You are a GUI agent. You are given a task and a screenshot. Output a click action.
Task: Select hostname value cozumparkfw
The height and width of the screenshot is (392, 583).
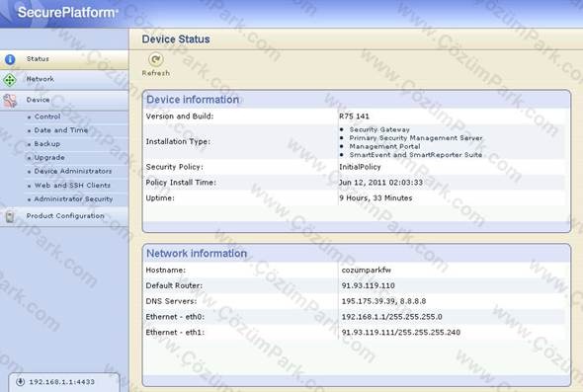367,271
